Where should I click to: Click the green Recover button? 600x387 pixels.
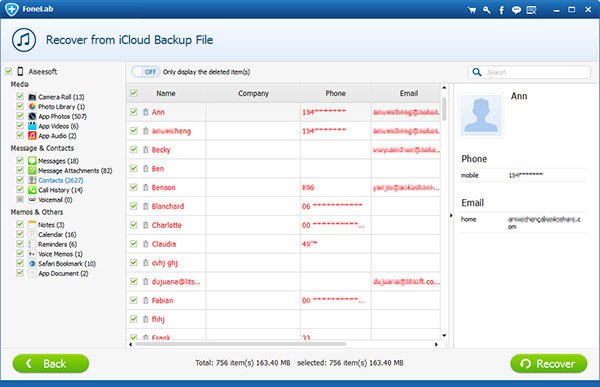pos(548,363)
